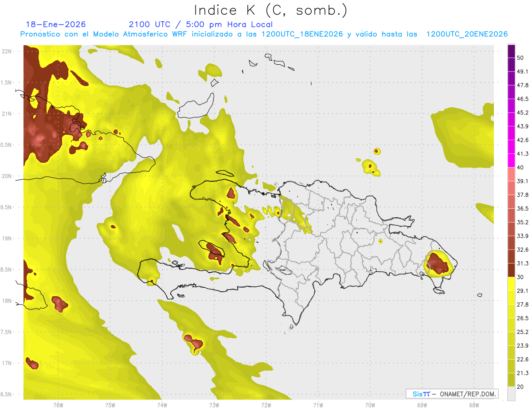Click the magenta legend swatch between 40 and 41.3
This screenshot has height=411, width=532.
511,160
